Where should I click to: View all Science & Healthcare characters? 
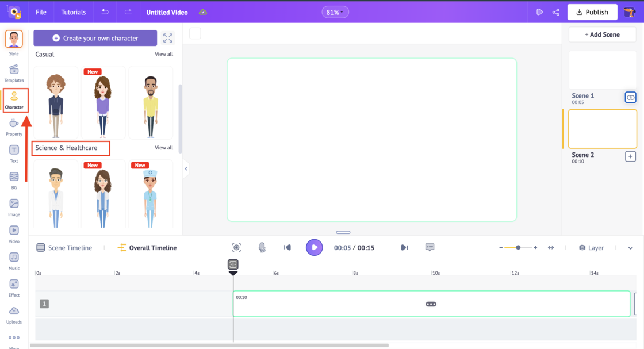(163, 147)
